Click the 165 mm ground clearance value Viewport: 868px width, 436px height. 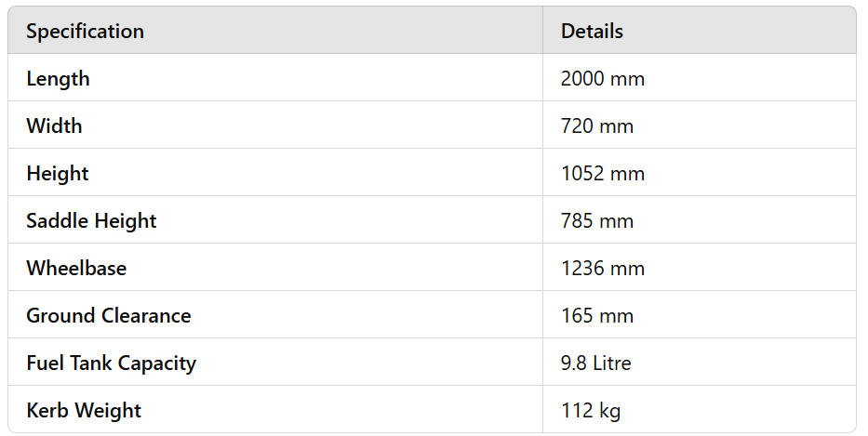(x=596, y=316)
